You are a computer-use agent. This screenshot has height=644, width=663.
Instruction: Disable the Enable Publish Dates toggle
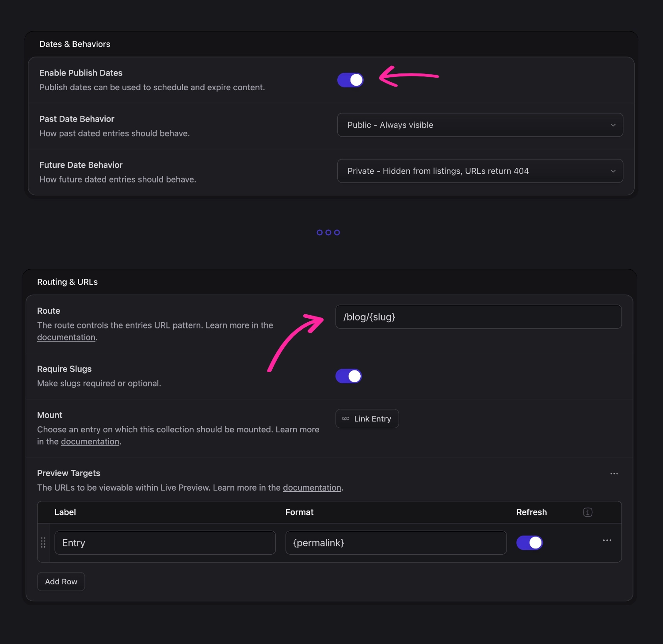(x=350, y=80)
